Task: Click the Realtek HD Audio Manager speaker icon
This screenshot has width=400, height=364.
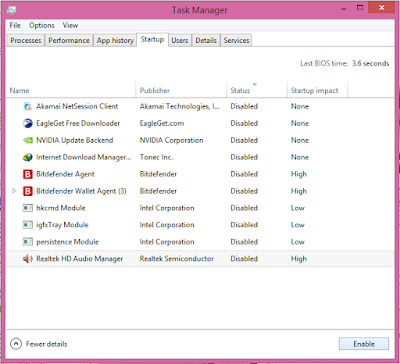Action: pos(28,259)
